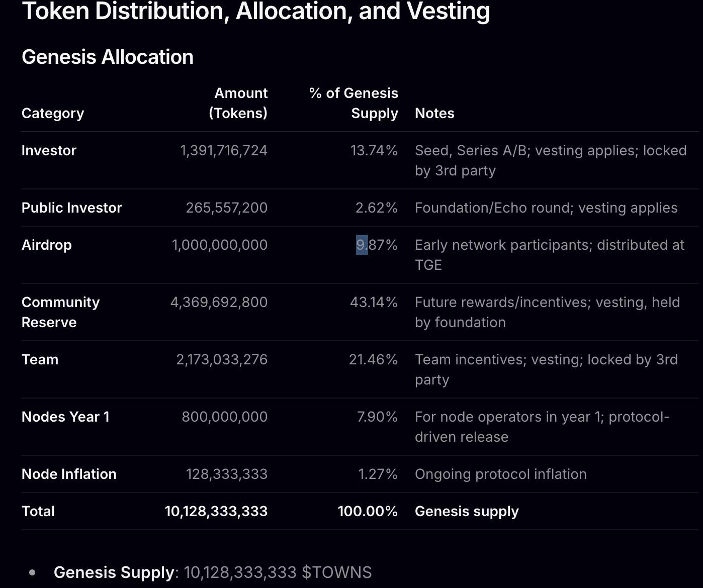Click the Public Investor row label
The width and height of the screenshot is (703, 588).
coord(71,208)
